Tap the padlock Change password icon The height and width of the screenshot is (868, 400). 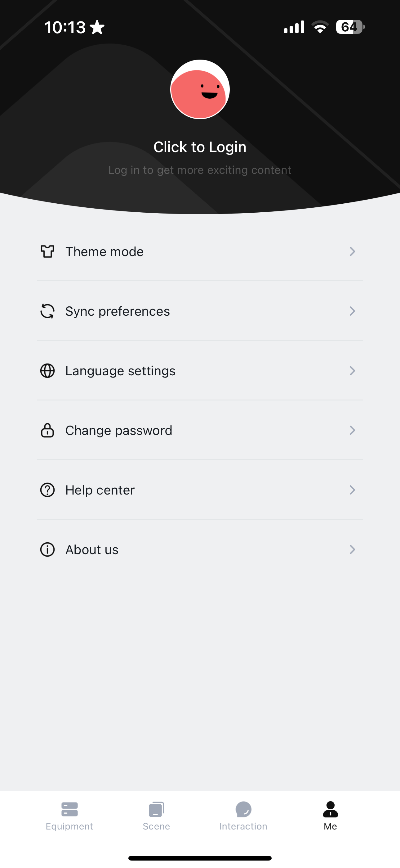(x=47, y=430)
